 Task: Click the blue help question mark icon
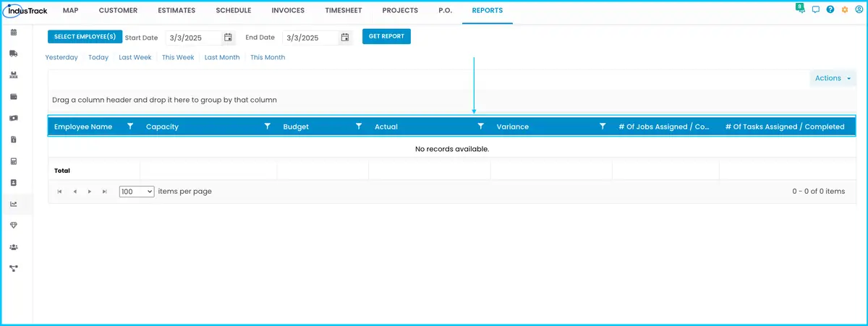click(830, 10)
